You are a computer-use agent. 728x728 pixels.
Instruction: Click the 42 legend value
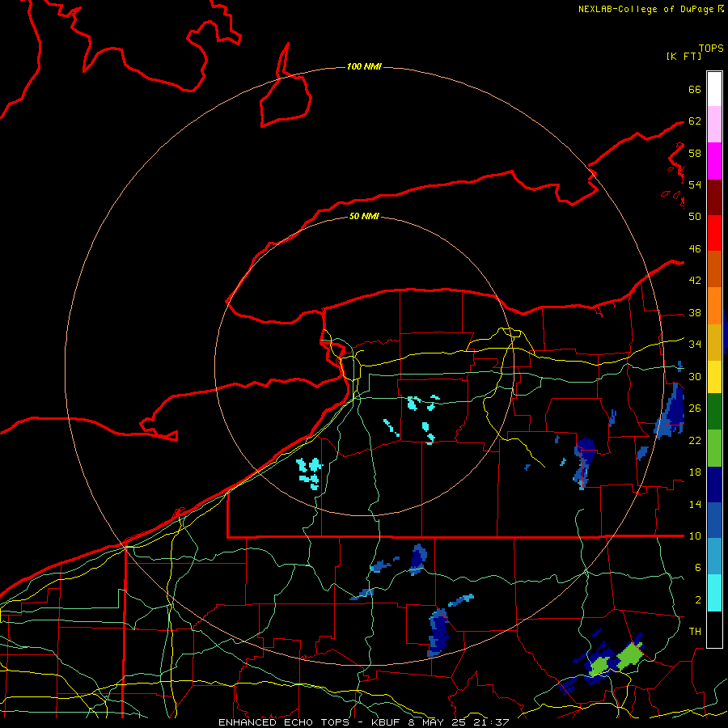click(695, 281)
